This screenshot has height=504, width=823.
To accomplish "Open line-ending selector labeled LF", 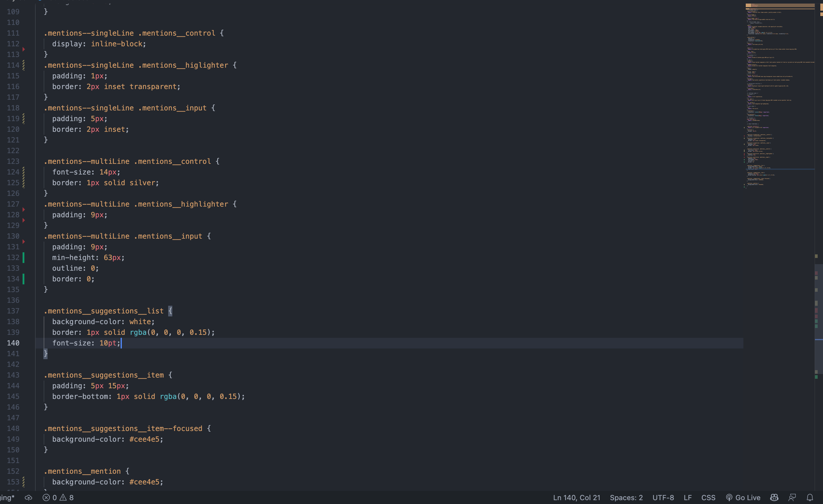I will 688,497.
